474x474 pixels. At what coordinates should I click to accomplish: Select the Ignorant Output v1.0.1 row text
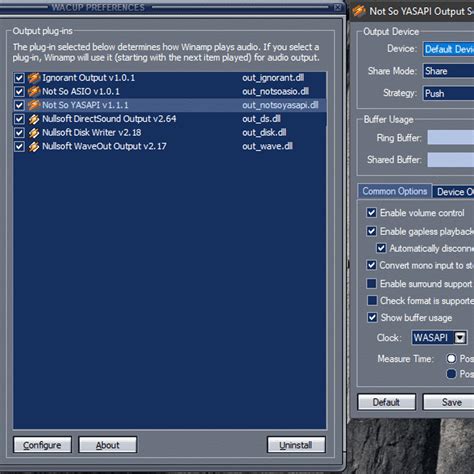[89, 78]
